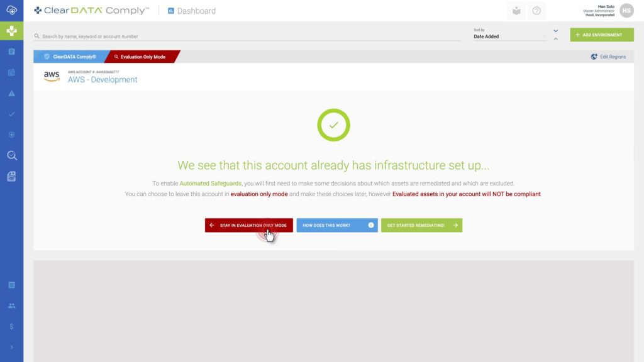Select the Evaluation Only Mode tab
This screenshot has height=362, width=644.
pyautogui.click(x=142, y=57)
